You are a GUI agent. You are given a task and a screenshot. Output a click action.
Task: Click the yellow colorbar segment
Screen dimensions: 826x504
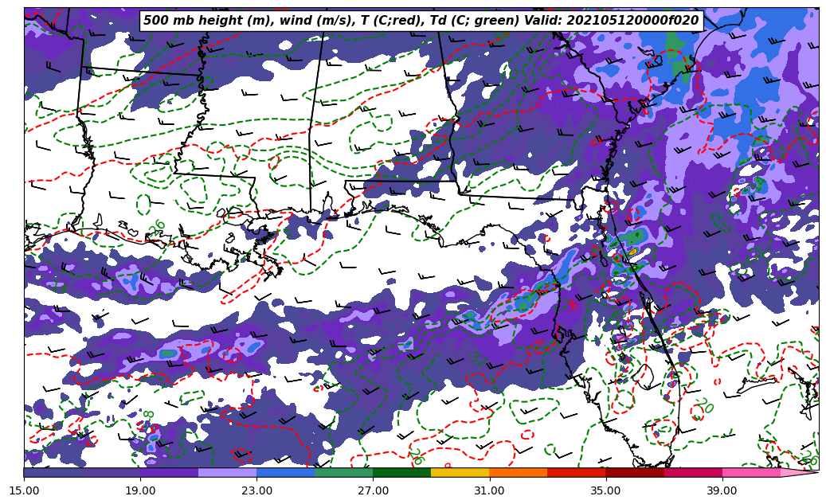[x=460, y=472]
